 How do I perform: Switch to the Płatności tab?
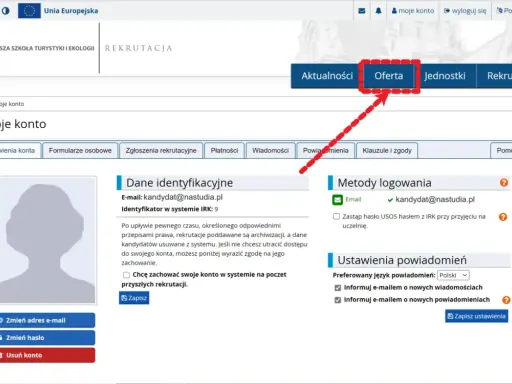pos(224,151)
